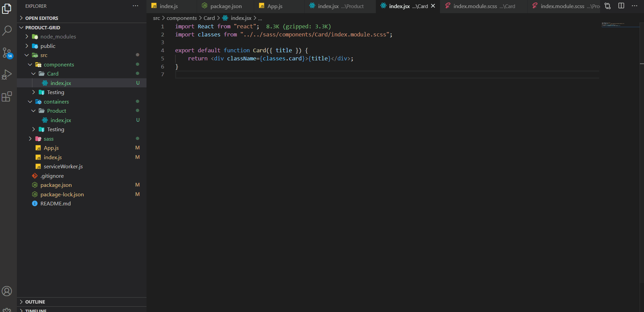Image resolution: width=644 pixels, height=312 pixels.
Task: Select README.md in the Explorer
Action: [55, 203]
